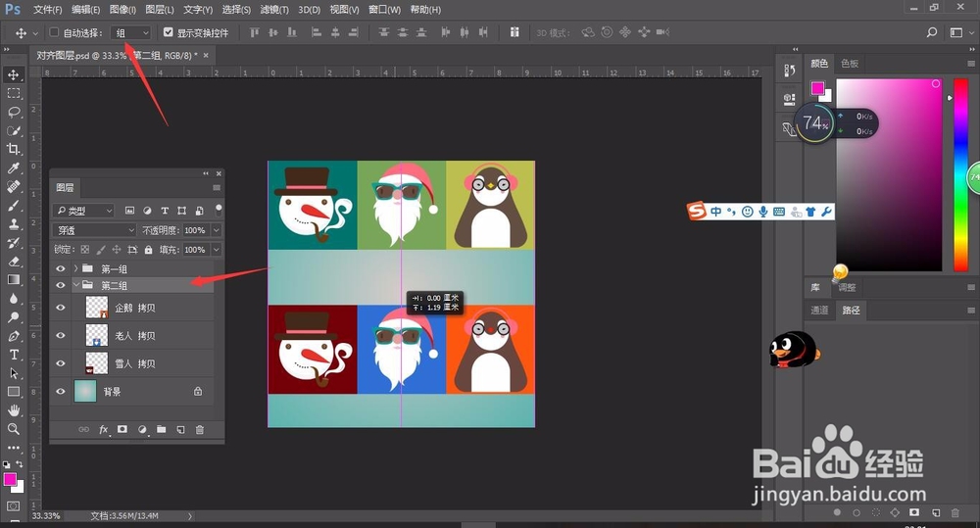Click the align left edges icon

click(317, 32)
